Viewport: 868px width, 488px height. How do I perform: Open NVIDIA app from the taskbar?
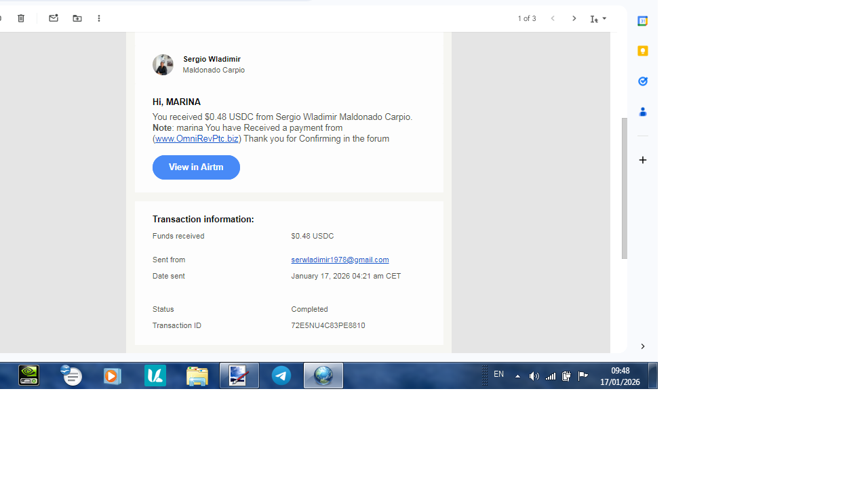pos(28,375)
